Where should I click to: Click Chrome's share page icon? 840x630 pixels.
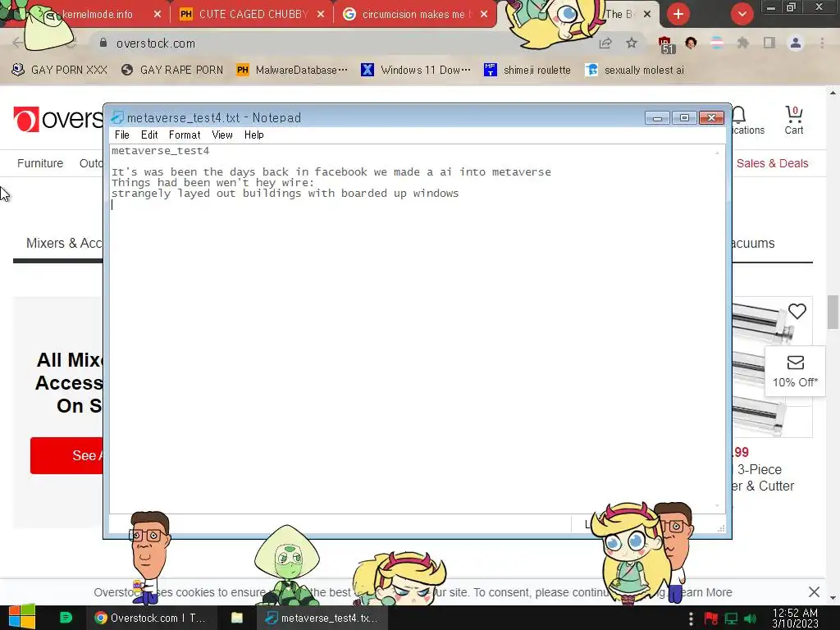[605, 43]
